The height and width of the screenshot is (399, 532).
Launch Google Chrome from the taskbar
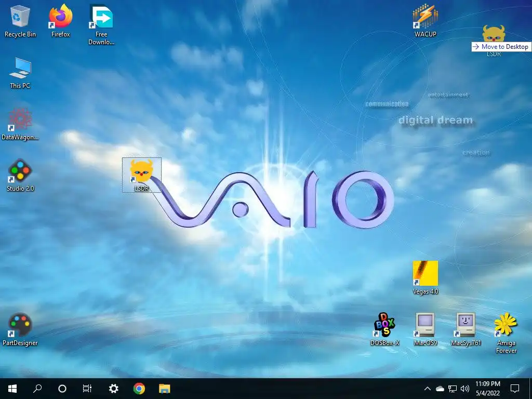pos(139,389)
